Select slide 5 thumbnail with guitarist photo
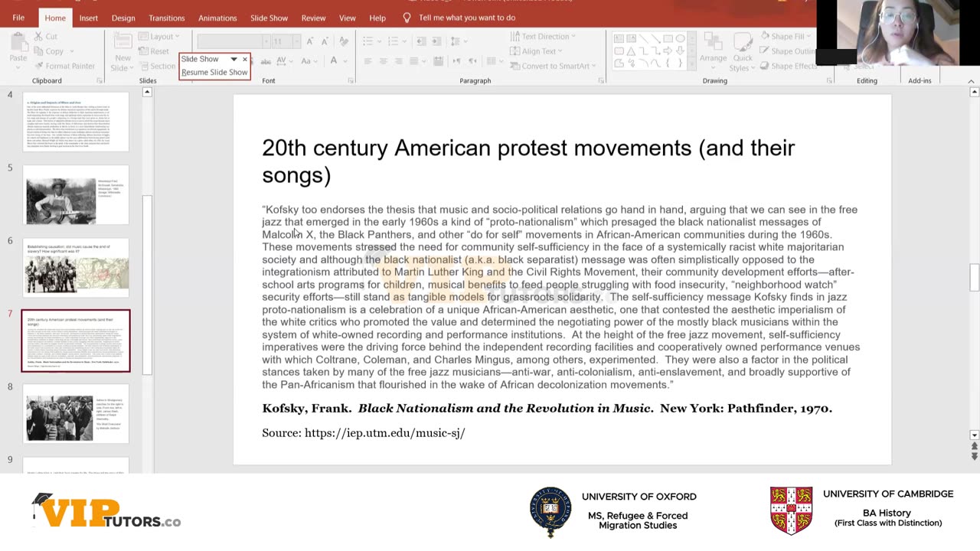 pyautogui.click(x=76, y=195)
